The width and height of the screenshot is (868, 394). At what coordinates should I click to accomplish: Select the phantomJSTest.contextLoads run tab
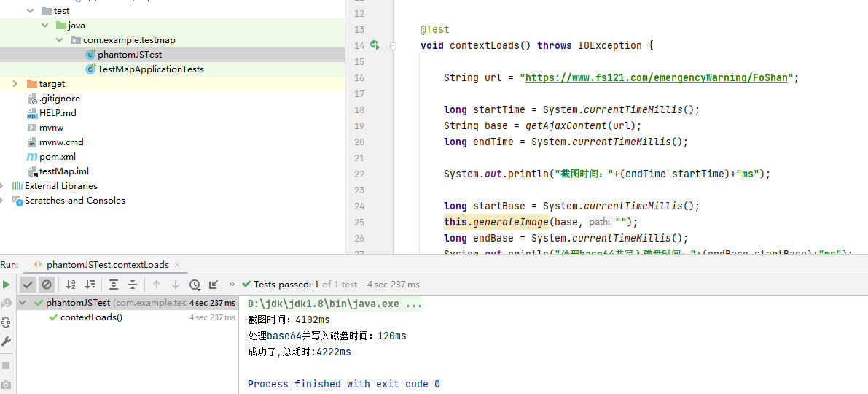tap(107, 265)
